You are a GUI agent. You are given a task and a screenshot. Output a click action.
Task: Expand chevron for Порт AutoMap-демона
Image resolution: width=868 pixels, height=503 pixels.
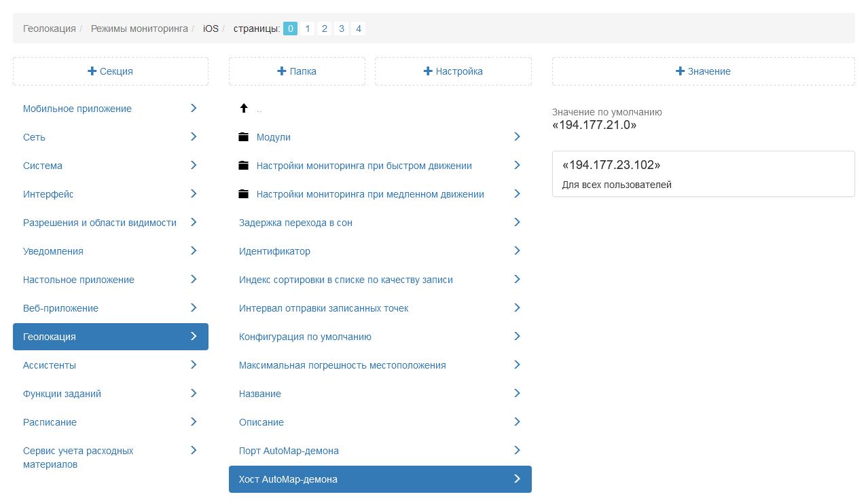(x=517, y=450)
